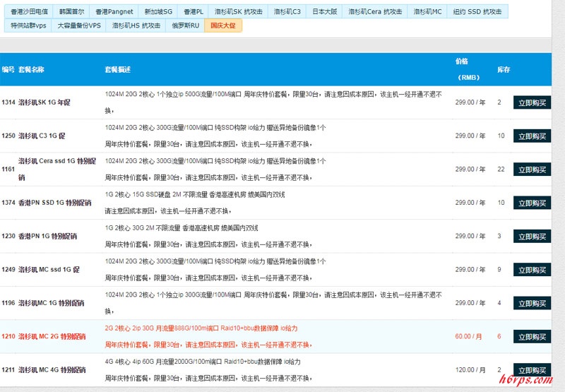Click plan name 洛杉矶 Cera ssd 1G 特别促销
Viewport: 565px width, 392px height.
coord(57,169)
